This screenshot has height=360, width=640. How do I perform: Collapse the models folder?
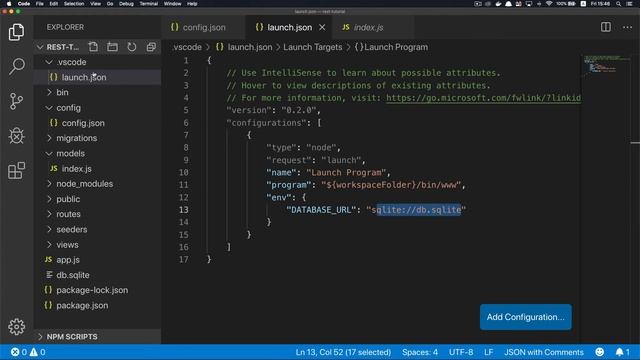pyautogui.click(x=49, y=153)
